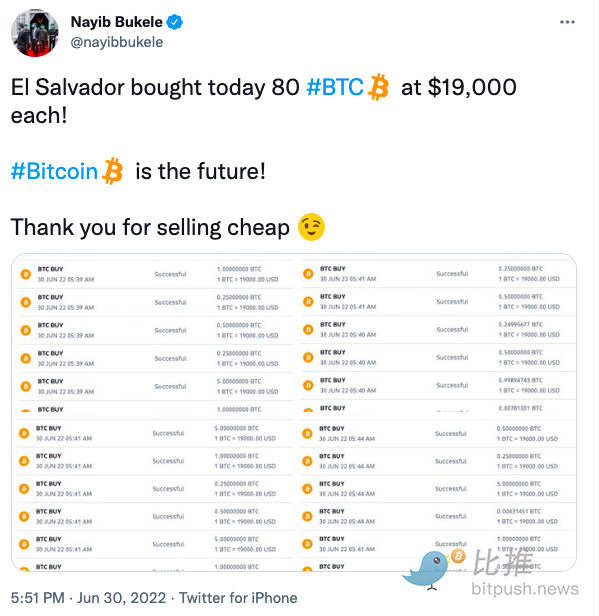This screenshot has width=599, height=616.
Task: Open the three-dot more options menu
Action: (567, 22)
